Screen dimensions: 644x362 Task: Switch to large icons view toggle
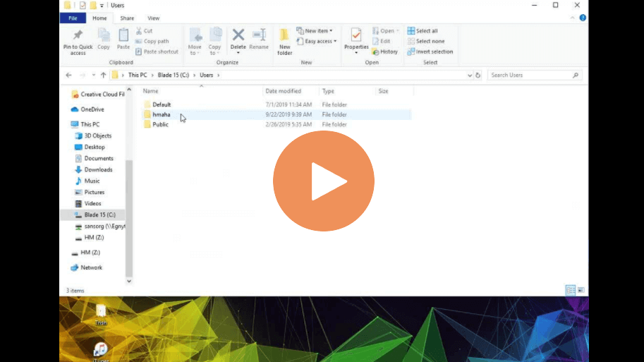(581, 290)
